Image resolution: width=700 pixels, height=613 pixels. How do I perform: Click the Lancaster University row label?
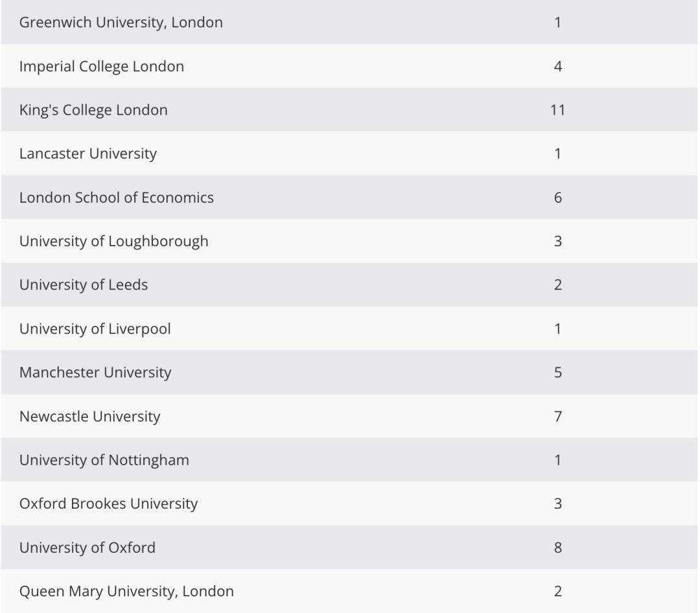[x=87, y=154]
